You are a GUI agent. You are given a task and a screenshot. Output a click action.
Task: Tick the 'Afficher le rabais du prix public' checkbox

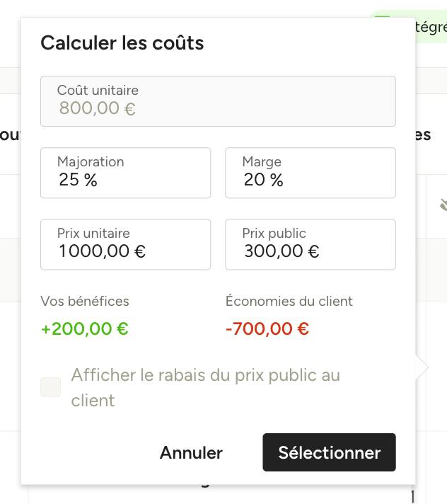[x=50, y=387]
